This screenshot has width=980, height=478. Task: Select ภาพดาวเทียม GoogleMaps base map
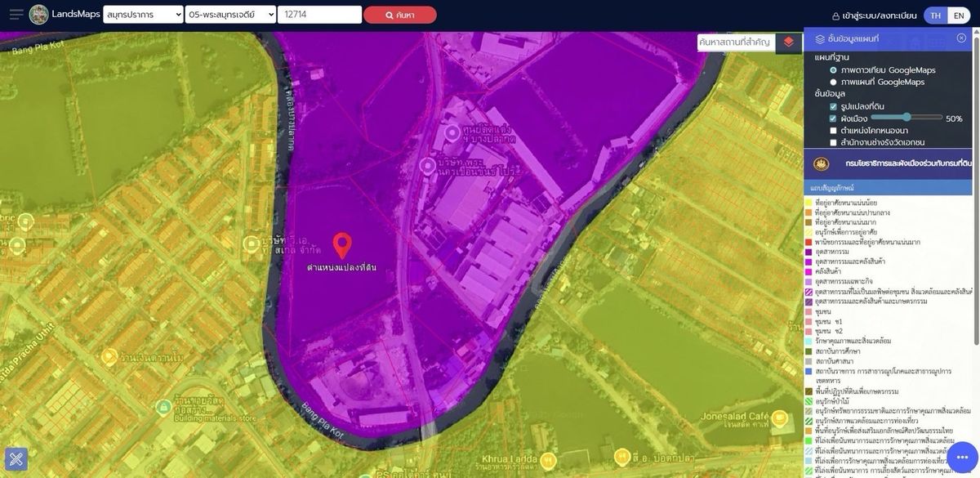click(833, 70)
